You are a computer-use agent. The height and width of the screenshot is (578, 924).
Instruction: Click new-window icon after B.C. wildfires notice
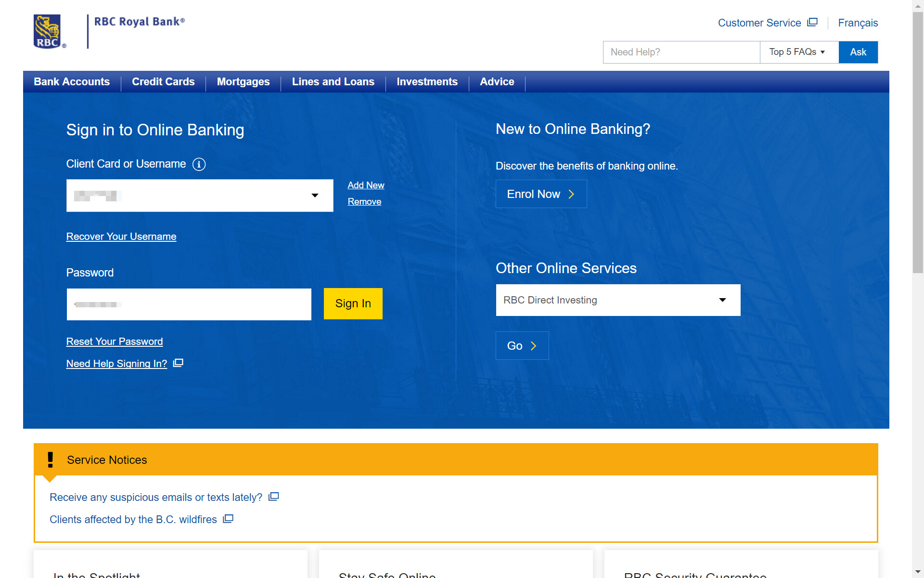pos(228,519)
